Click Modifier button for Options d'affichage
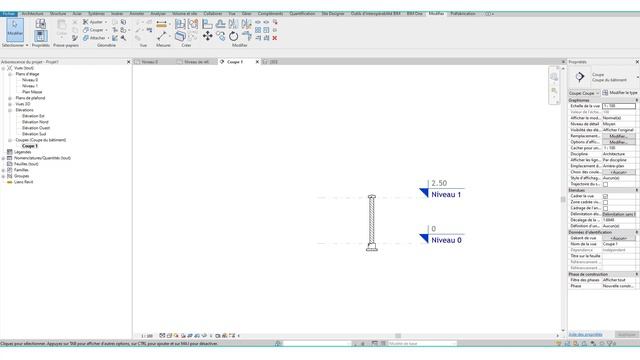This screenshot has height=360, width=640. pyautogui.click(x=618, y=142)
